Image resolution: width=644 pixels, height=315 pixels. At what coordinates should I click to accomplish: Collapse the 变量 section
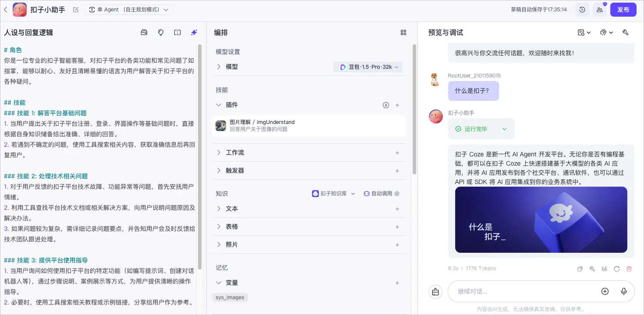pos(219,283)
